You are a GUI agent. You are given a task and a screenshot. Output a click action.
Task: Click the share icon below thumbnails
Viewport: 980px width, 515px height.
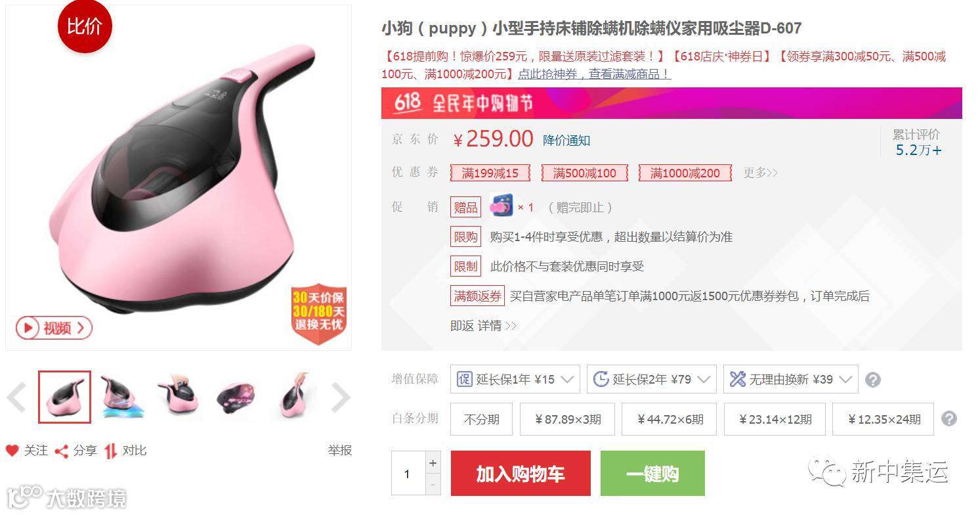(62, 451)
